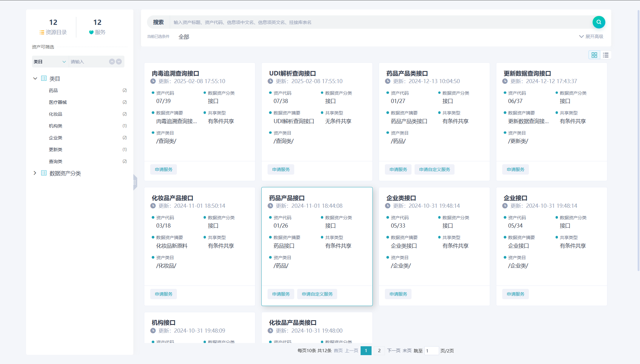The width and height of the screenshot is (640, 364).
Task: Click the filter previous-match up arrow
Action: tap(112, 62)
